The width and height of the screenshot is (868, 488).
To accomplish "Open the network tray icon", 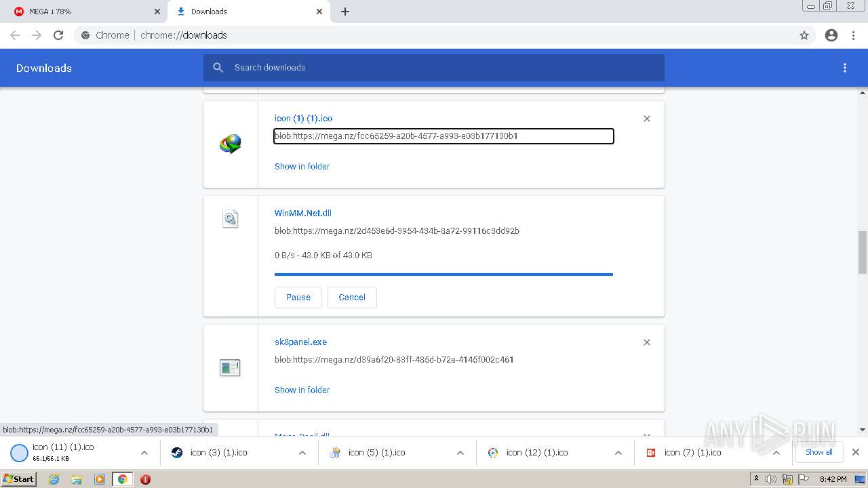I will click(787, 479).
